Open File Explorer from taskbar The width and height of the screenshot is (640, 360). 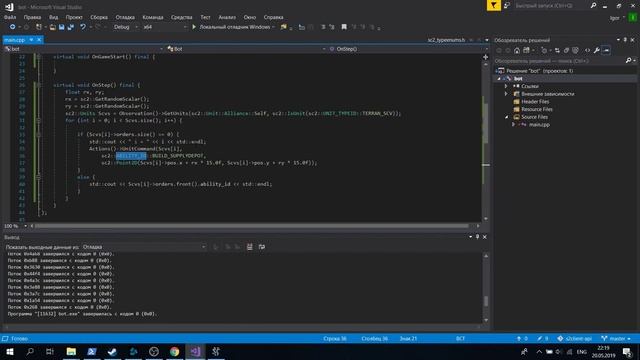tap(71, 351)
